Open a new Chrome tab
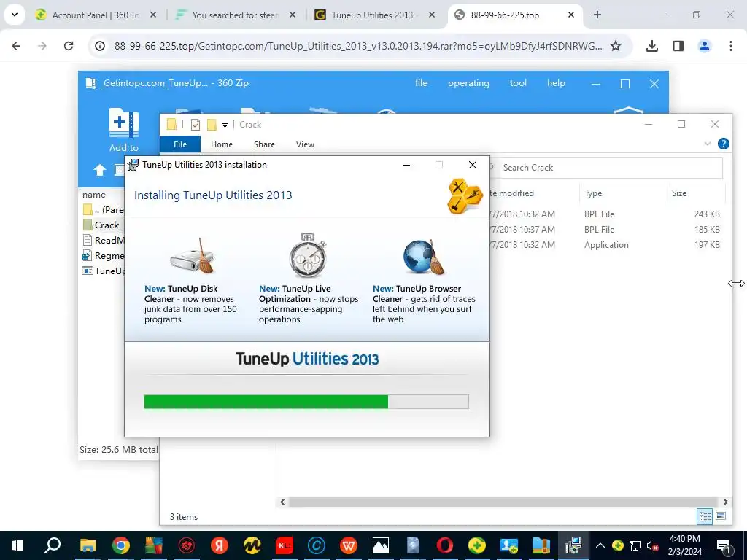The height and width of the screenshot is (560, 747). pos(597,15)
